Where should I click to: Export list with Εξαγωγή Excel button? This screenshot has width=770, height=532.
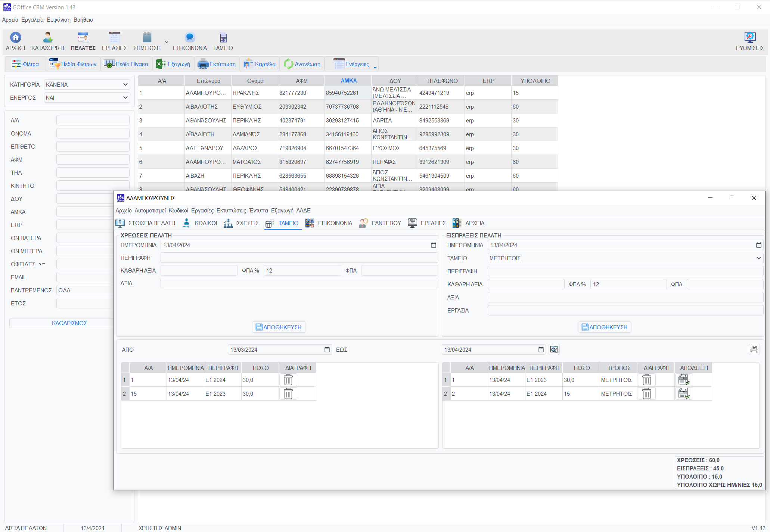(173, 64)
